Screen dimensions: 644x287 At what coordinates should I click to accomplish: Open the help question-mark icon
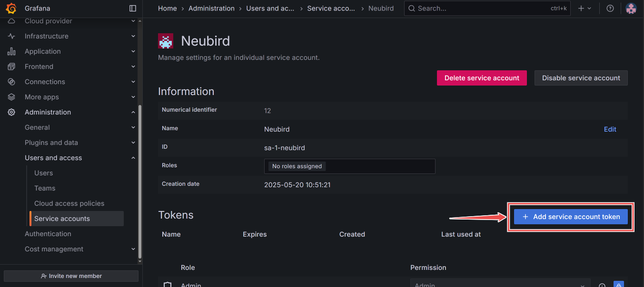click(610, 8)
